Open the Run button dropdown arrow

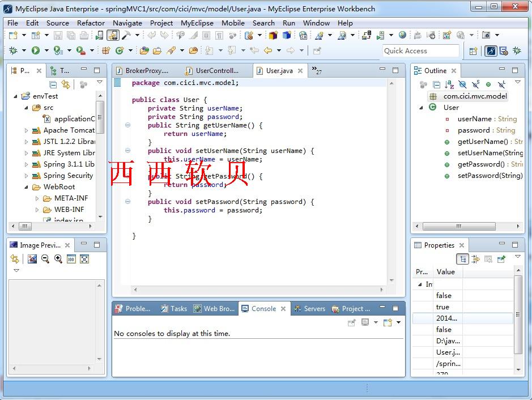[x=46, y=51]
